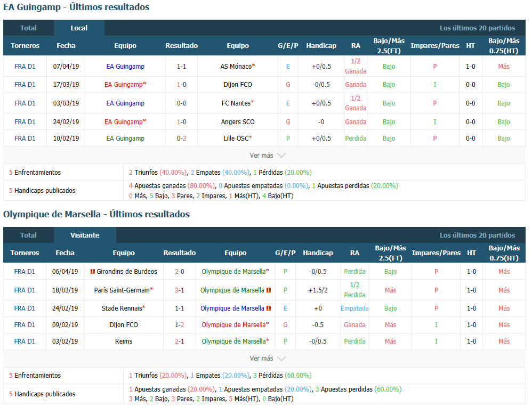Select the Visitante tab
Viewport: 532px width, 407px height.
[85, 235]
